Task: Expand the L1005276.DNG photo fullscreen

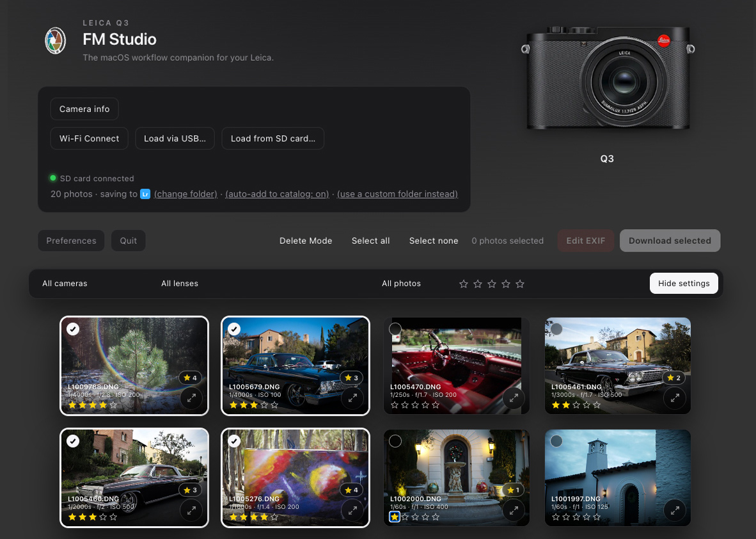Action: coord(352,510)
